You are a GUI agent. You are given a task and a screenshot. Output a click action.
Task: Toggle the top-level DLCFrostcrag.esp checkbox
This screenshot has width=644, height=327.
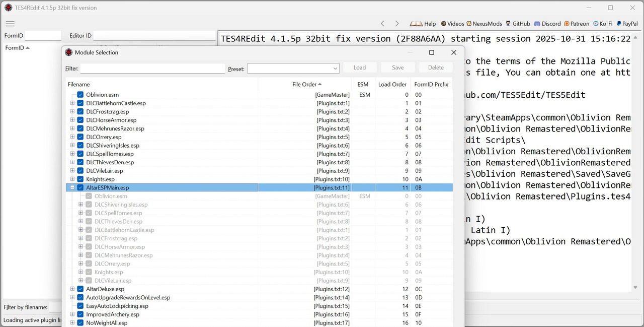coord(80,112)
